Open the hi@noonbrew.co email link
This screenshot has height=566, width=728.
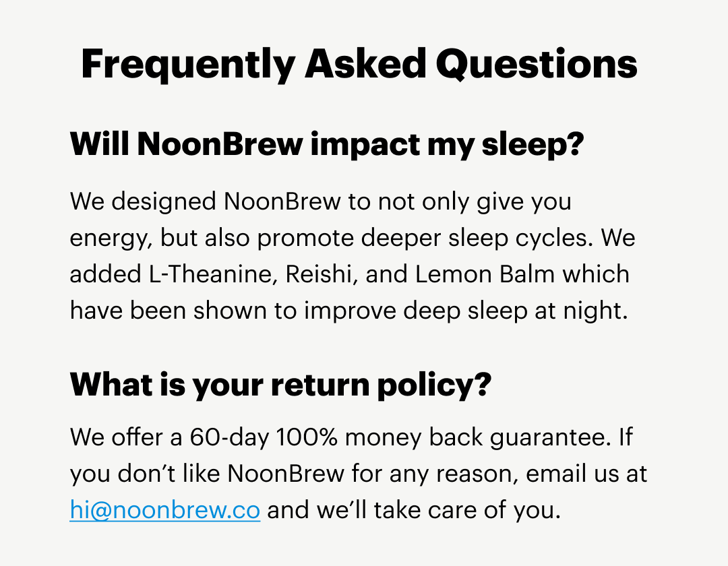click(x=164, y=510)
